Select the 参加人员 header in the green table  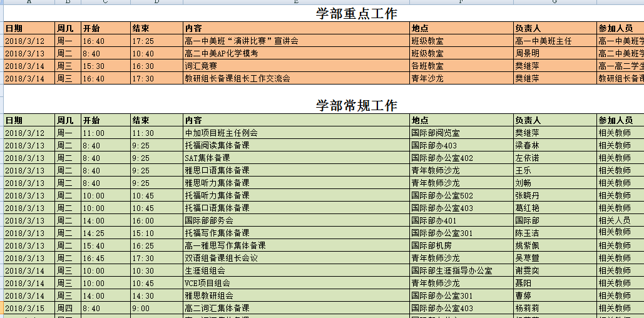click(x=621, y=120)
